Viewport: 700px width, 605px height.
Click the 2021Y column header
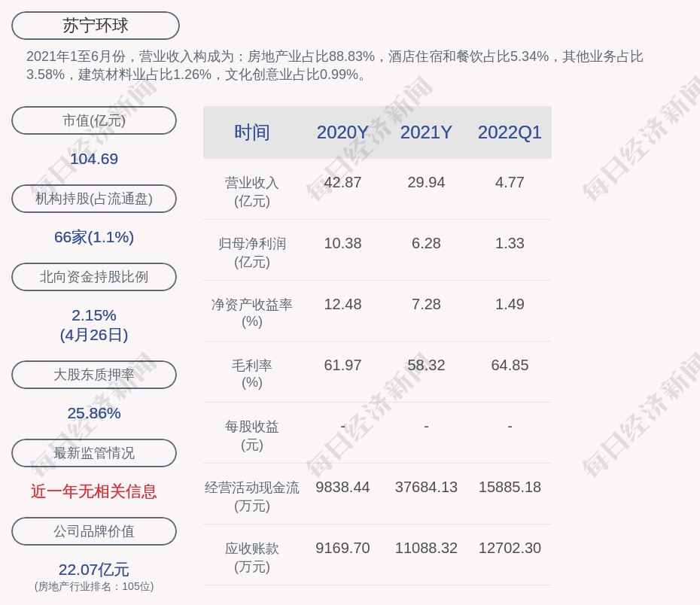(x=426, y=132)
